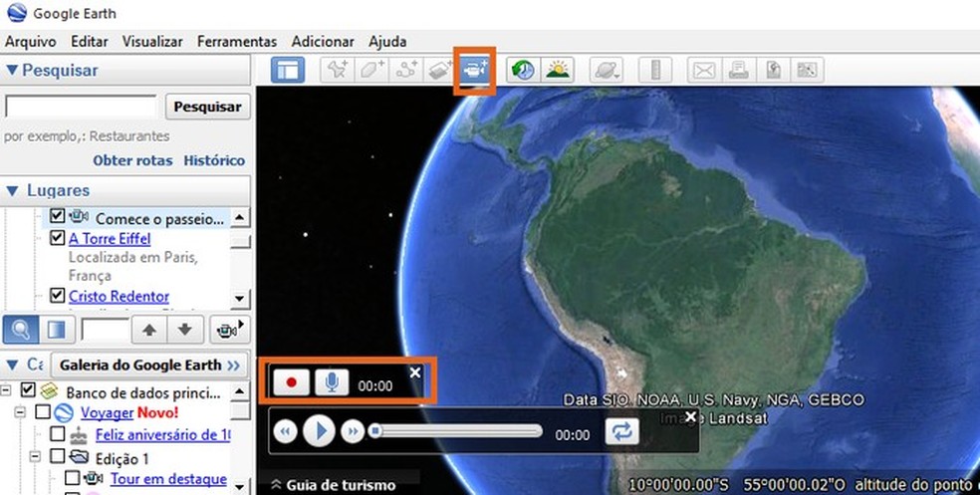Uncheck the A Torre Eiffel checkbox
Viewport: 980px width, 495px height.
[57, 237]
